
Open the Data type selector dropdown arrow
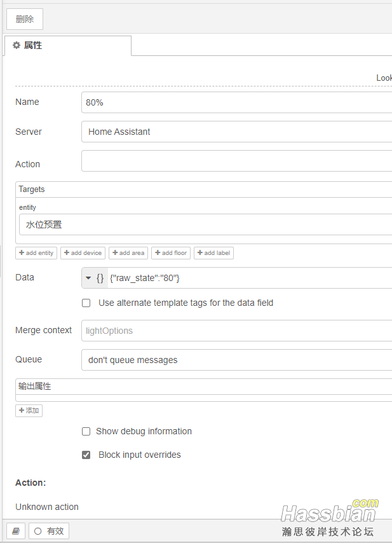pos(88,278)
